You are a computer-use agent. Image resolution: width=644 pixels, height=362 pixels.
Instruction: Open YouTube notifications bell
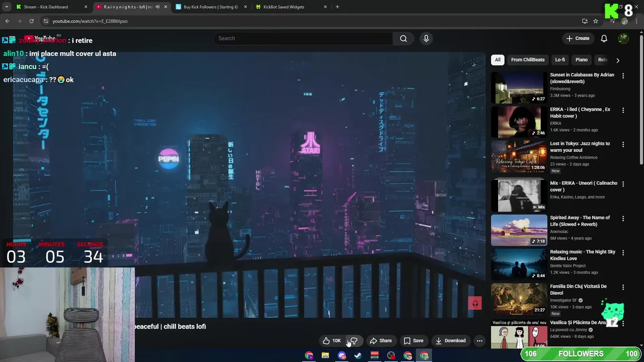pos(604,39)
